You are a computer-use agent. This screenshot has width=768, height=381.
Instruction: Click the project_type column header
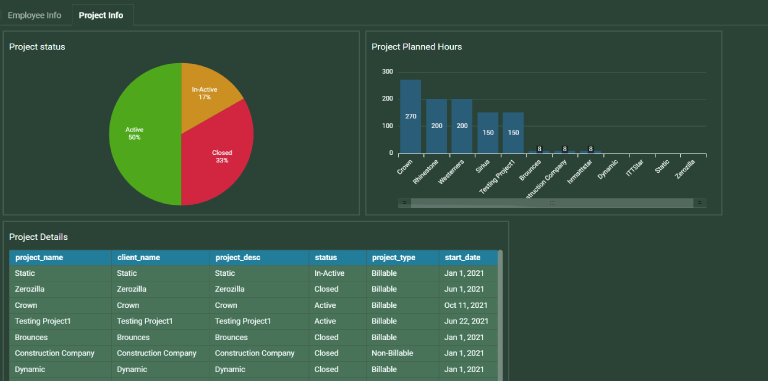pos(403,258)
